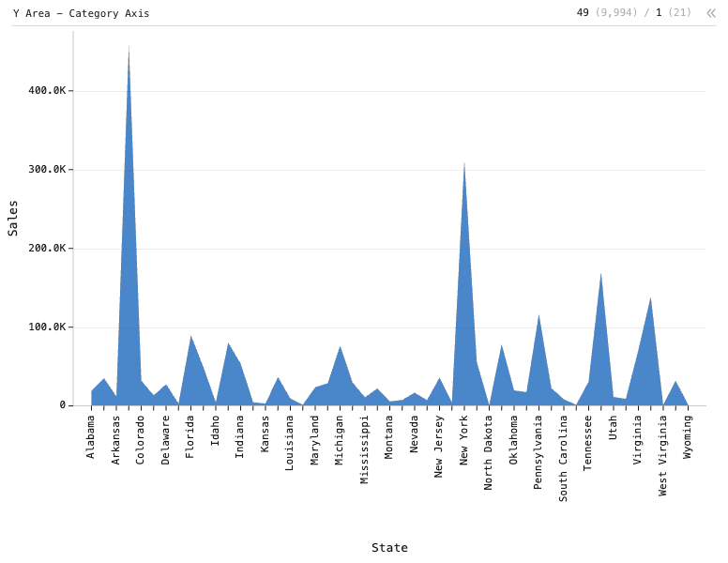Click the column count '1 (21)'
The height and width of the screenshot is (563, 728).
[x=674, y=12]
